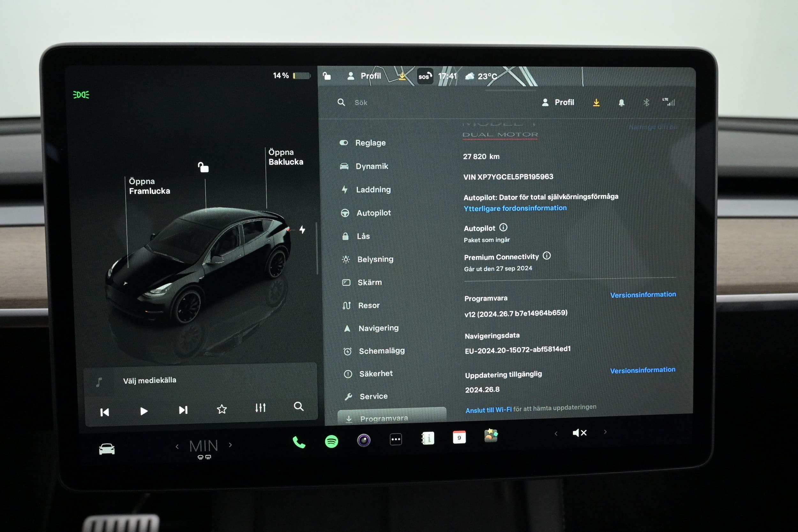Open the Lås settings
798x532 pixels.
[356, 236]
